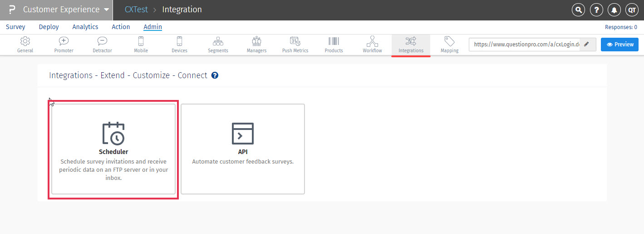Viewport: 644px width, 234px height.
Task: Open the Scheduler integration card
Action: coord(113,149)
